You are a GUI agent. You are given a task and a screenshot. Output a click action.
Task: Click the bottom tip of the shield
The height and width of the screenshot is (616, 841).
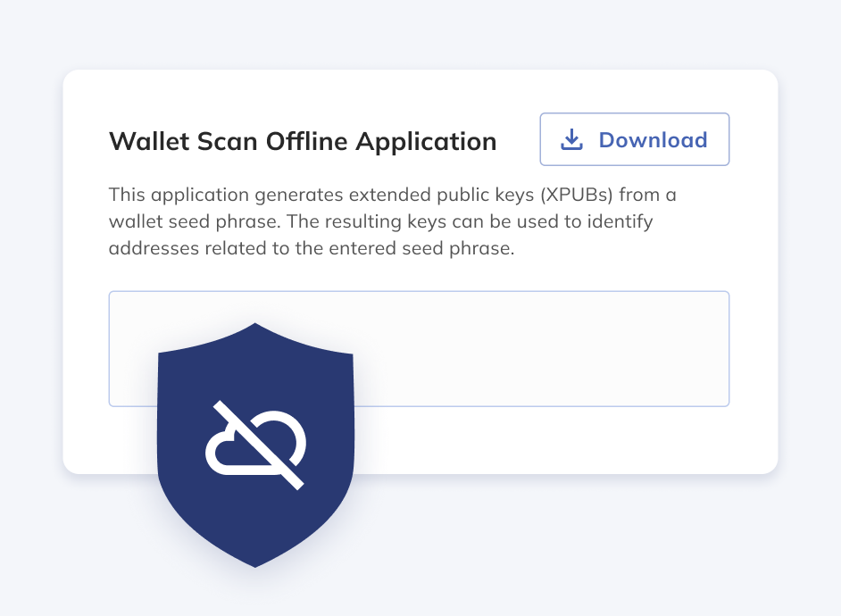point(256,562)
